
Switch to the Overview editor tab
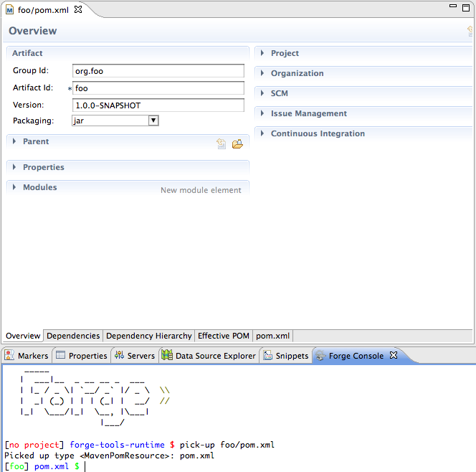click(23, 336)
